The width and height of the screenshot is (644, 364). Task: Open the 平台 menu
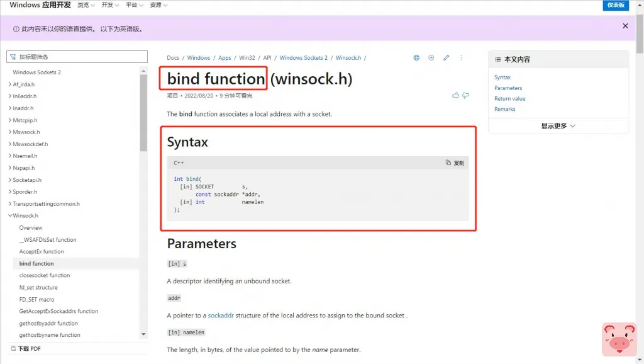coord(135,5)
